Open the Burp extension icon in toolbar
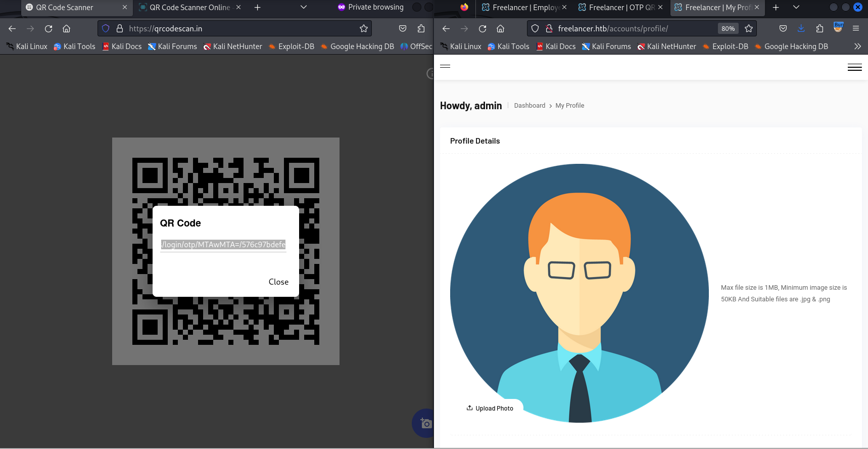 click(838, 28)
